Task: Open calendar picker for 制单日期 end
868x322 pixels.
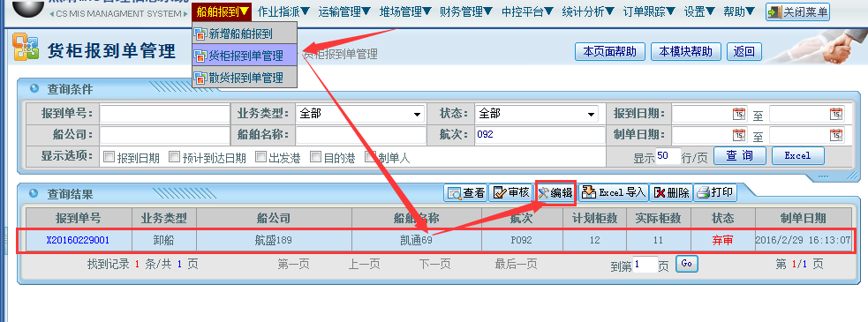Action: [x=836, y=135]
